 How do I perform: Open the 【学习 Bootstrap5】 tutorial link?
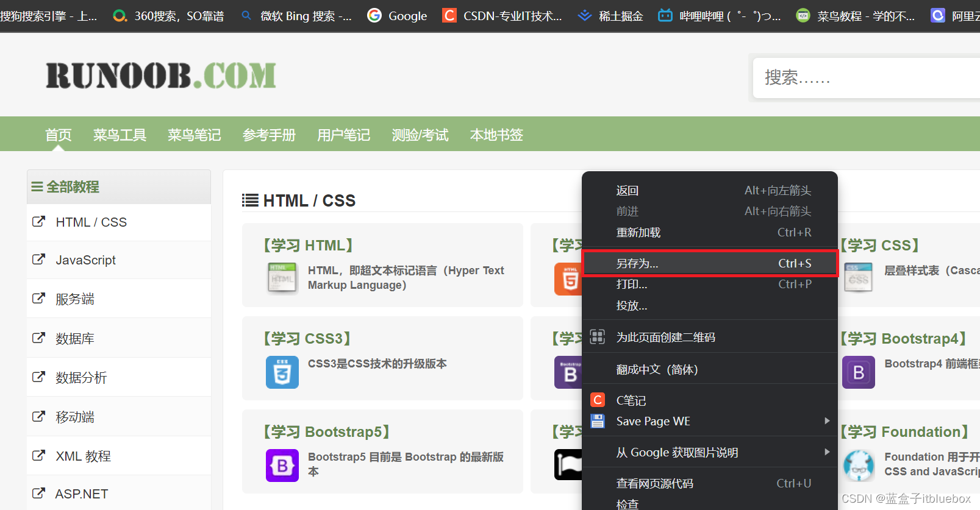click(x=326, y=431)
